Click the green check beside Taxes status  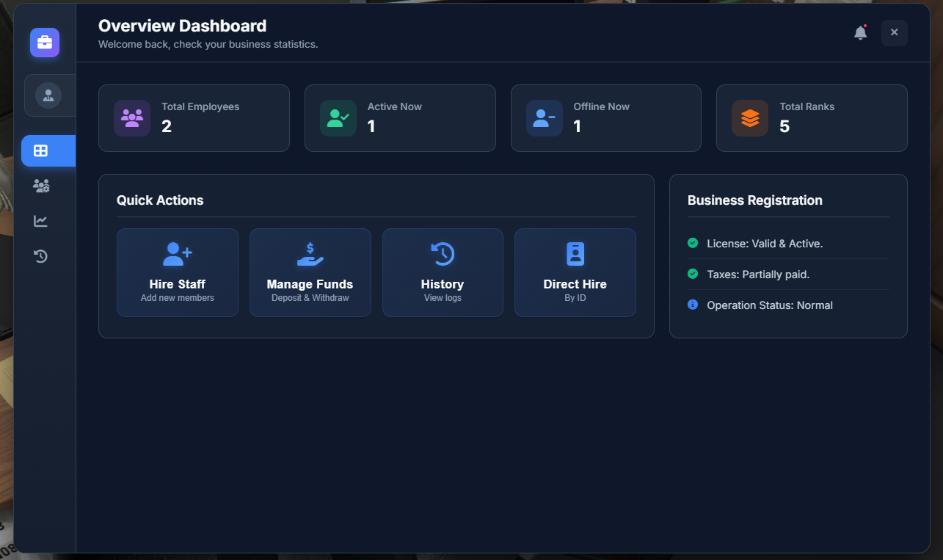(693, 274)
